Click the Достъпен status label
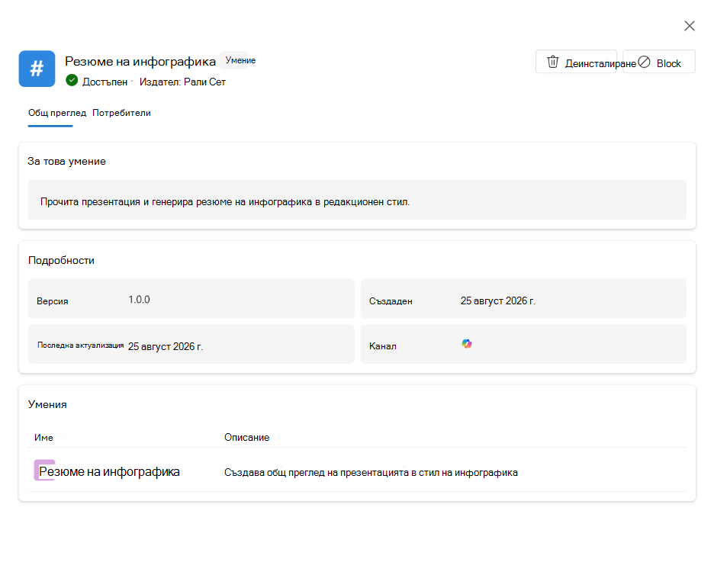This screenshot has width=714, height=588. (x=105, y=82)
